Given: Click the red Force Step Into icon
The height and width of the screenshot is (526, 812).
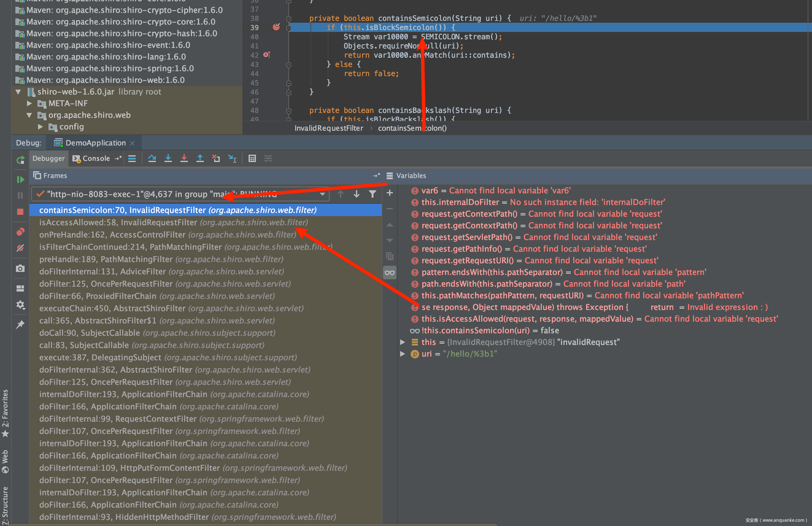Looking at the screenshot, I should pos(184,158).
